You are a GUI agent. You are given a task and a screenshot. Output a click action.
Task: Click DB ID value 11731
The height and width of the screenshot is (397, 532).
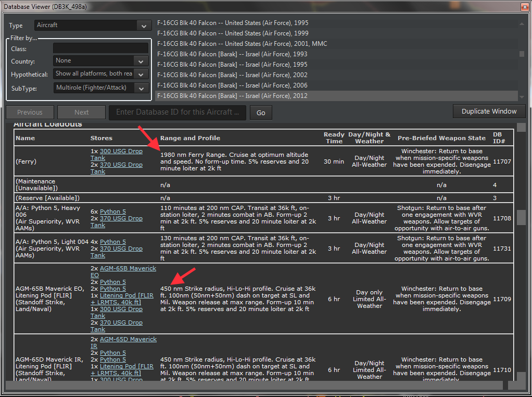click(502, 249)
